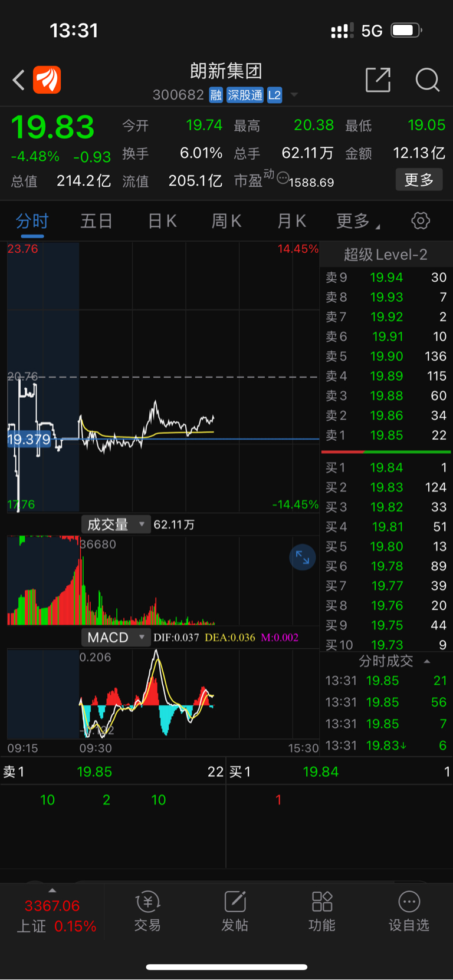Select the 卖4 19.89 order row
The height and width of the screenshot is (980, 453).
(x=386, y=376)
